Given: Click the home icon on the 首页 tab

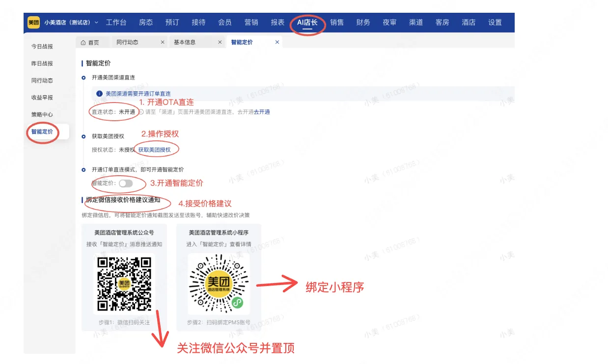Looking at the screenshot, I should [83, 42].
